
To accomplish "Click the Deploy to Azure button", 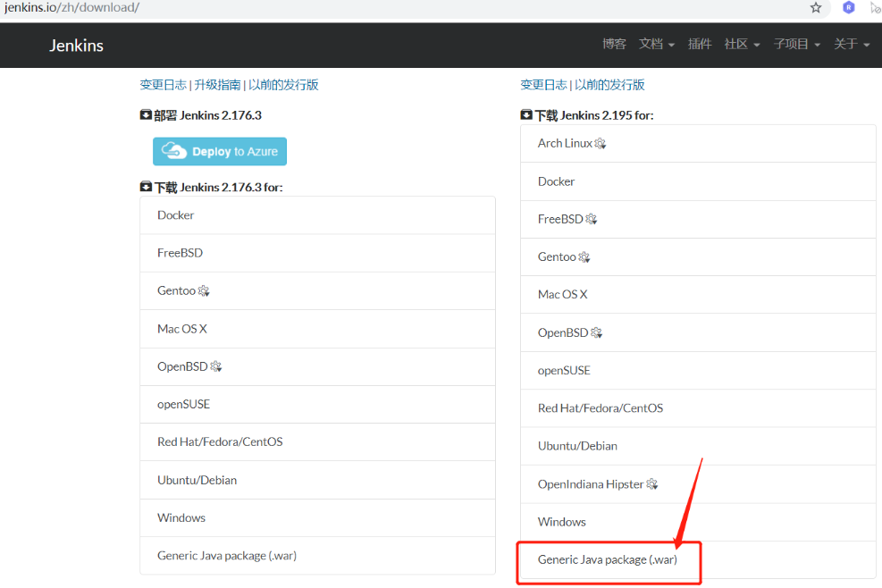I will (220, 151).
